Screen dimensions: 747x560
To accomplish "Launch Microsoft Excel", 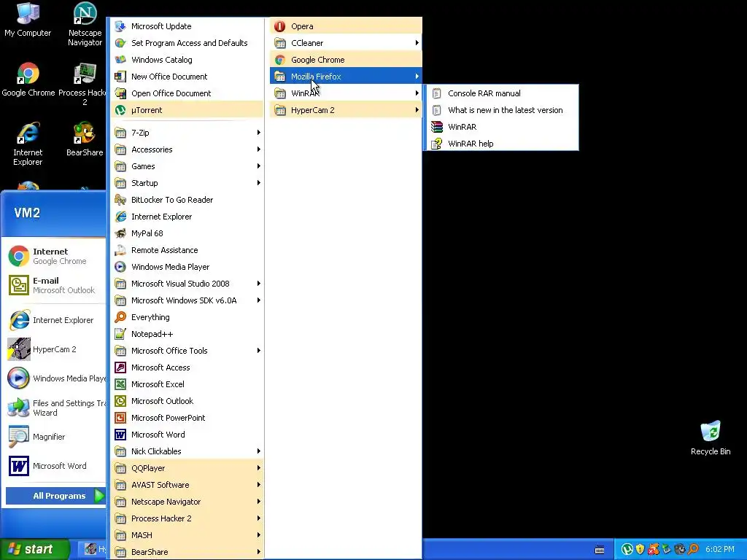I will click(x=187, y=384).
